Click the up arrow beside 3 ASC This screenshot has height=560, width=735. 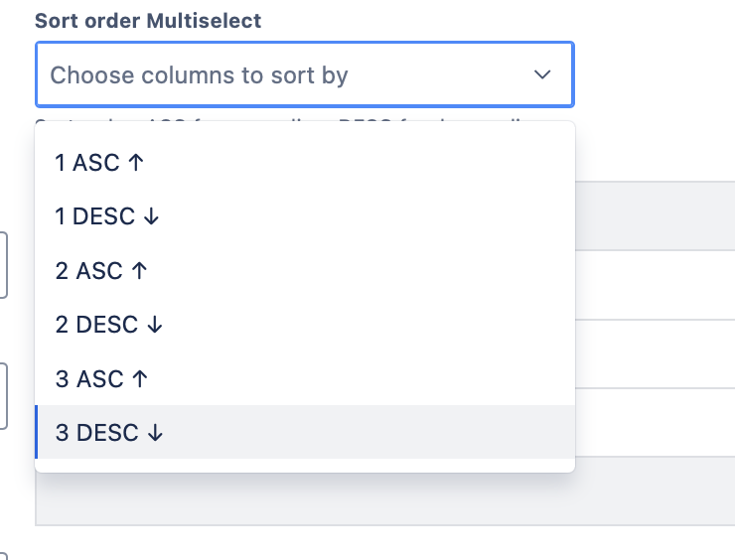(x=139, y=378)
